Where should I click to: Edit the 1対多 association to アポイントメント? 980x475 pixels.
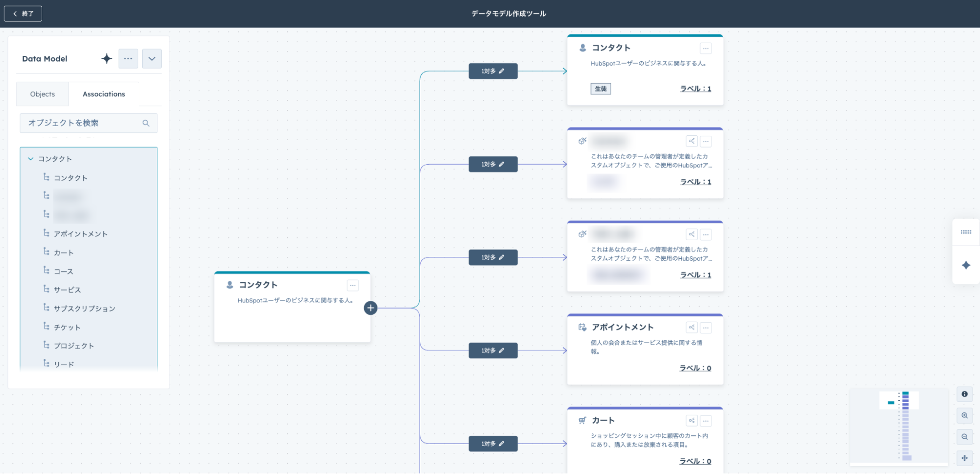[493, 350]
